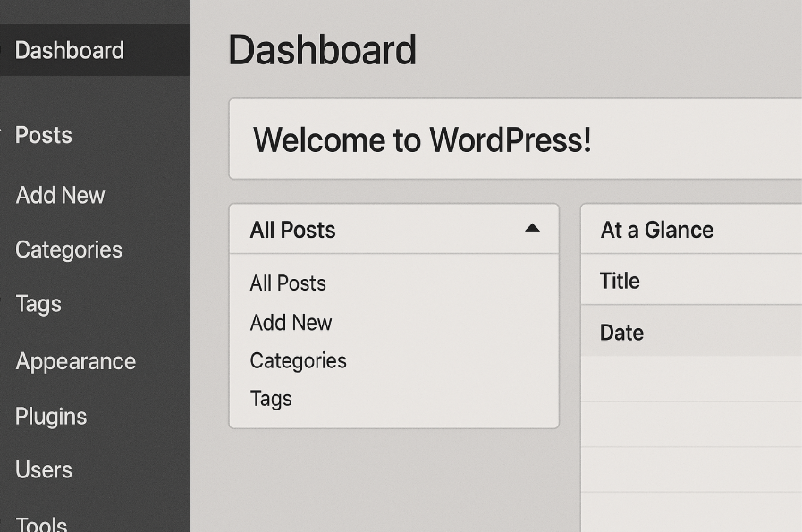Screen dimensions: 802x532
Task: Pick Tags in the All Posts panel list
Action: pos(271,399)
